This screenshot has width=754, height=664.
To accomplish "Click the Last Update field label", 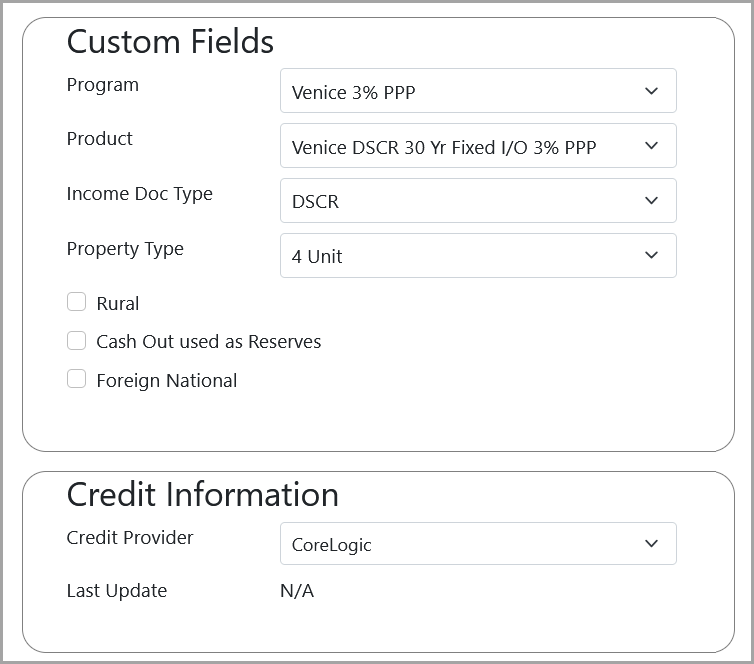I will click(116, 591).
